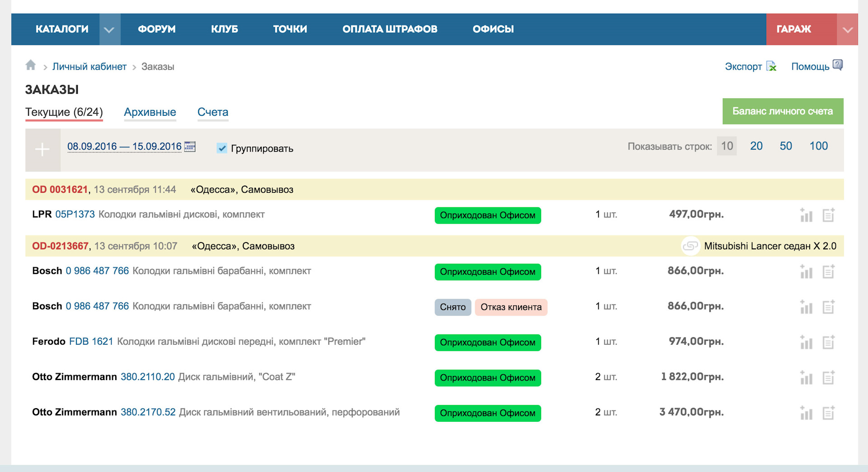Click Заказы breadcrumb text
The width and height of the screenshot is (868, 472).
tap(158, 67)
